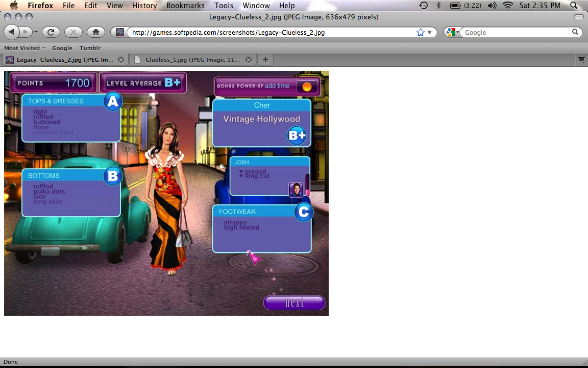Open the Edit menu
Viewport: 588px width, 368px height.
click(x=91, y=6)
